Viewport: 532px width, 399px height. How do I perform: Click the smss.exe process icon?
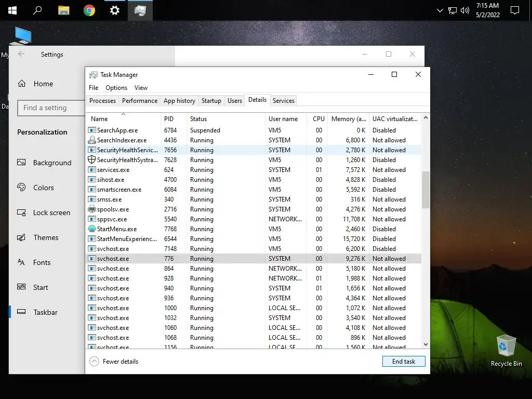(91, 199)
